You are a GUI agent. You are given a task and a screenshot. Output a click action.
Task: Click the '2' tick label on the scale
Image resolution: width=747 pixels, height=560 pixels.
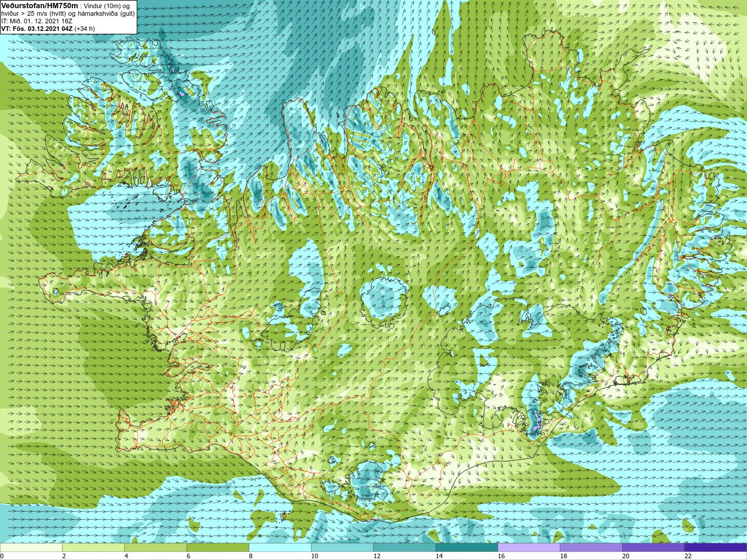coord(64,556)
